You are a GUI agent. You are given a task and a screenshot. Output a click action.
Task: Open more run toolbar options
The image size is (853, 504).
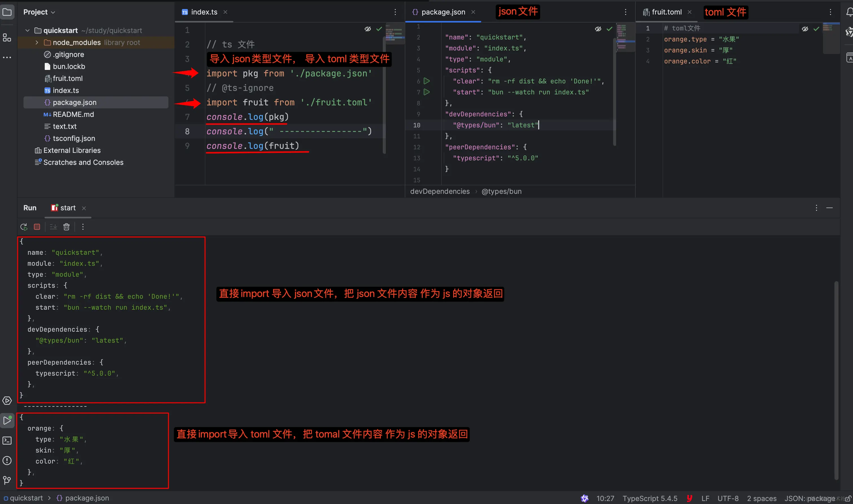pyautogui.click(x=83, y=227)
